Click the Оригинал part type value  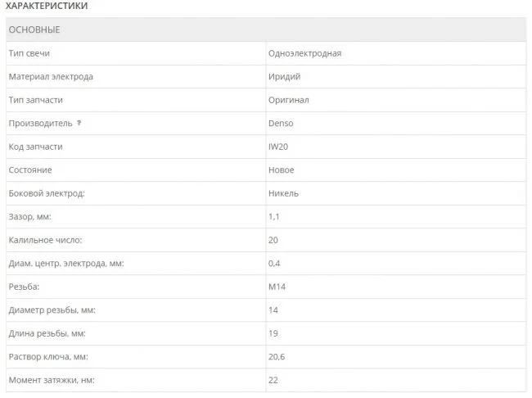coord(288,100)
